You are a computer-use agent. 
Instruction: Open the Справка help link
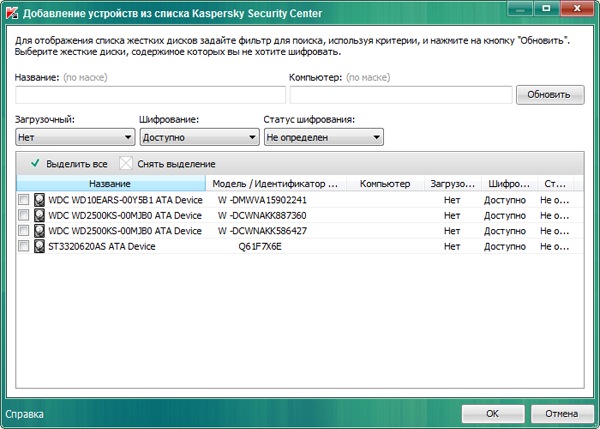(x=24, y=414)
